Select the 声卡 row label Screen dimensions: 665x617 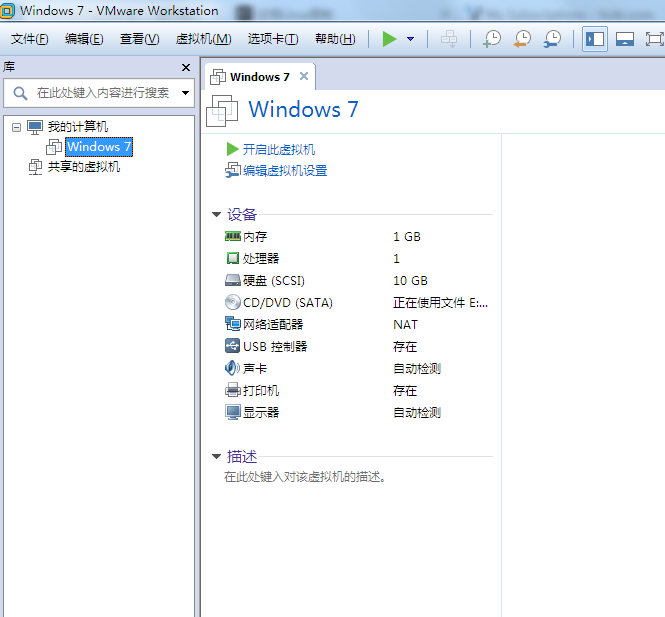255,369
